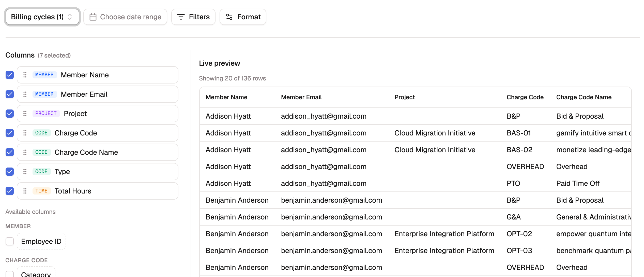Click Addison Hyatt name in B&P row
The width and height of the screenshot is (644, 277).
click(x=228, y=116)
